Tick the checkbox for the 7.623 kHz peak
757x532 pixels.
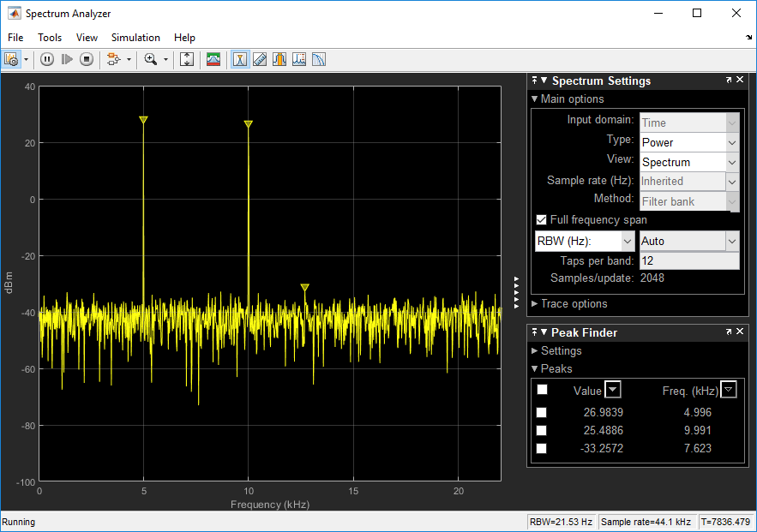(x=541, y=448)
